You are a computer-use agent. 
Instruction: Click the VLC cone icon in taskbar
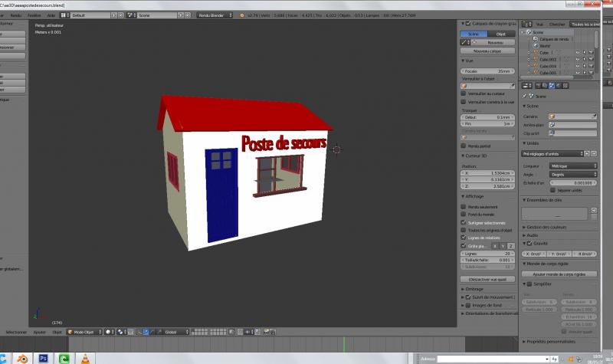[x=84, y=358]
